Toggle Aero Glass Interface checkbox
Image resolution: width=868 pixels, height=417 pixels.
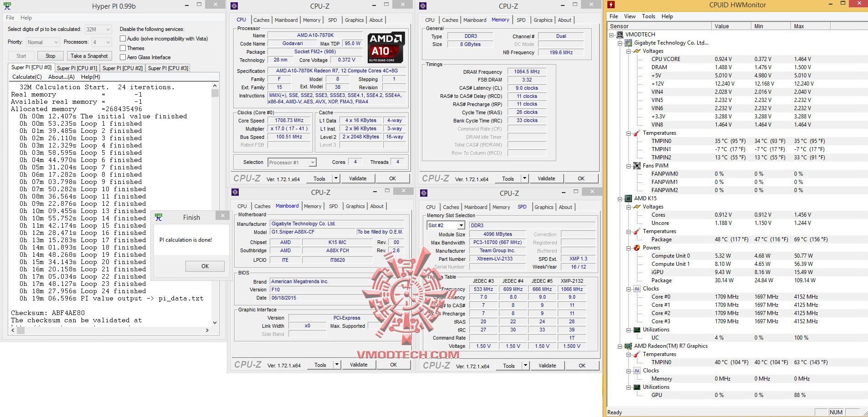click(123, 57)
